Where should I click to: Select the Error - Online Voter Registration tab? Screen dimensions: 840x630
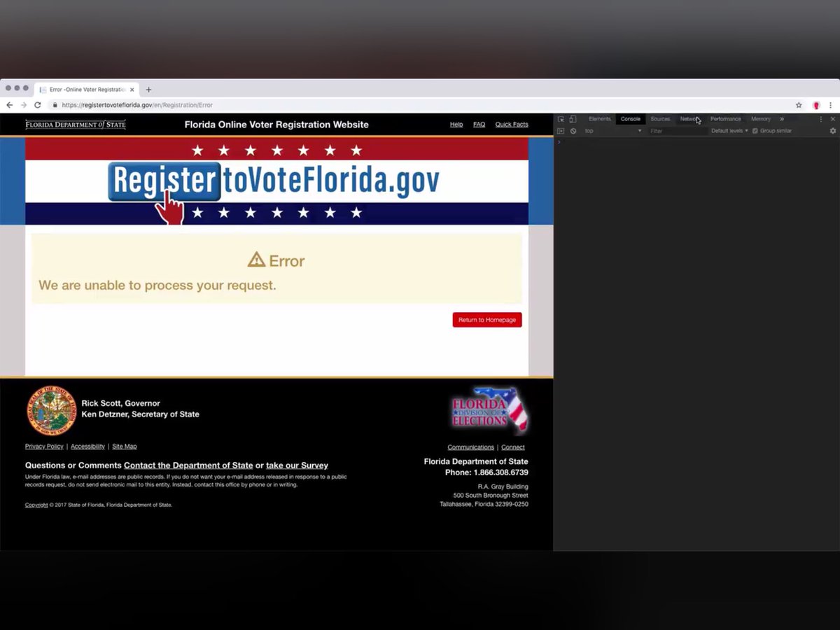(86, 90)
